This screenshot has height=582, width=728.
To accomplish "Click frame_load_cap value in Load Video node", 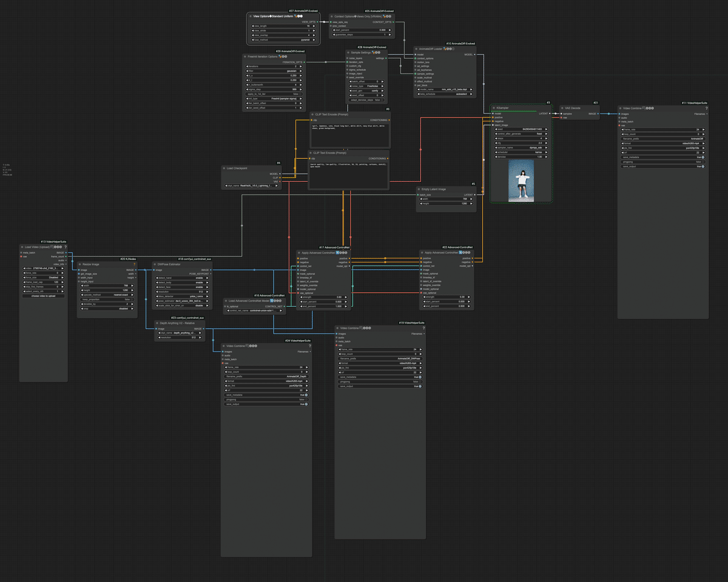I will [43, 282].
